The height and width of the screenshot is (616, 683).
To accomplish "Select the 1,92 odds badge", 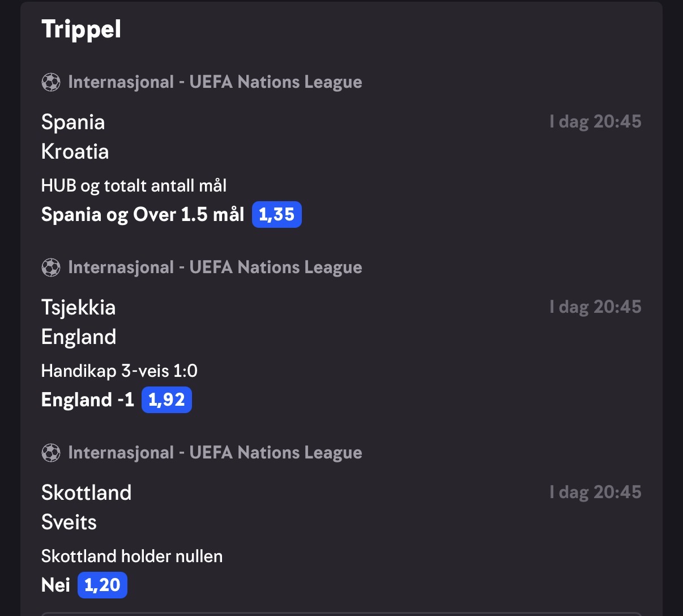I will [167, 400].
